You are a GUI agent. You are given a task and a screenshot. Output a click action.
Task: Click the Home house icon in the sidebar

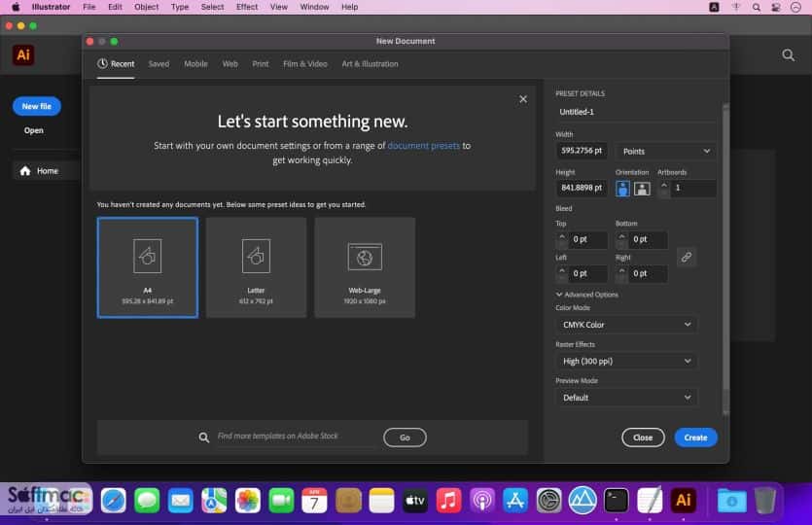coord(25,171)
